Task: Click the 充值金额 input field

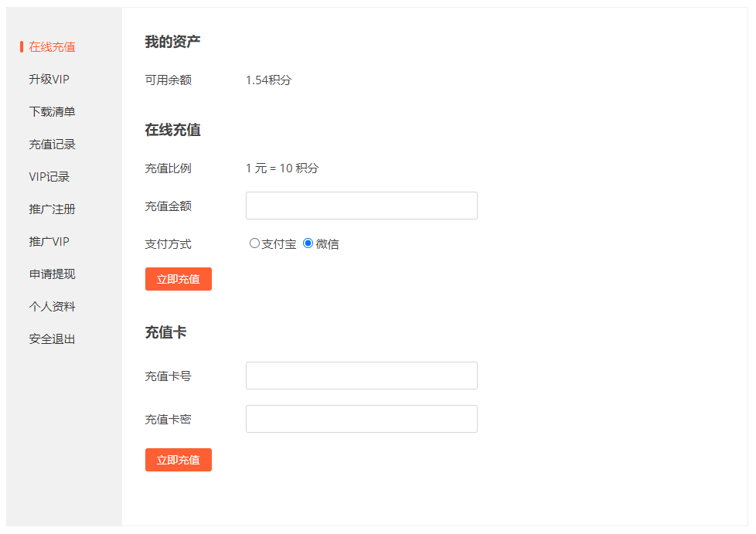Action: (x=361, y=205)
